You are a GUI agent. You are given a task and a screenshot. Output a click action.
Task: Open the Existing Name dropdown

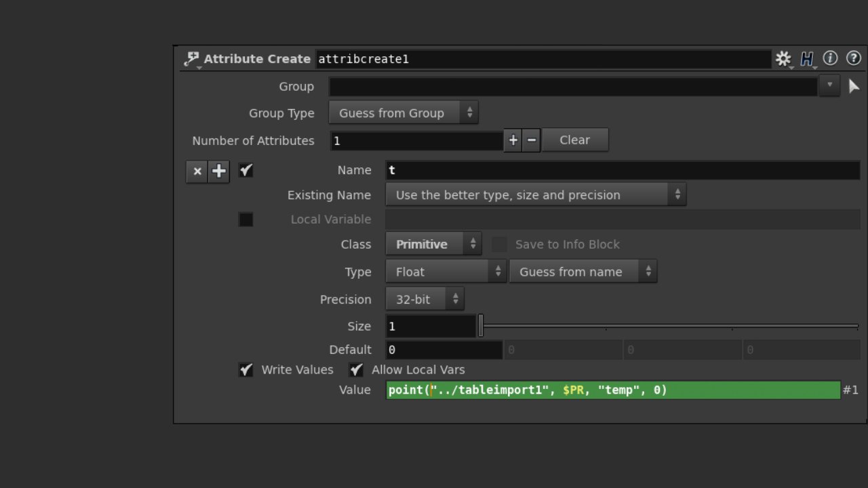(536, 195)
